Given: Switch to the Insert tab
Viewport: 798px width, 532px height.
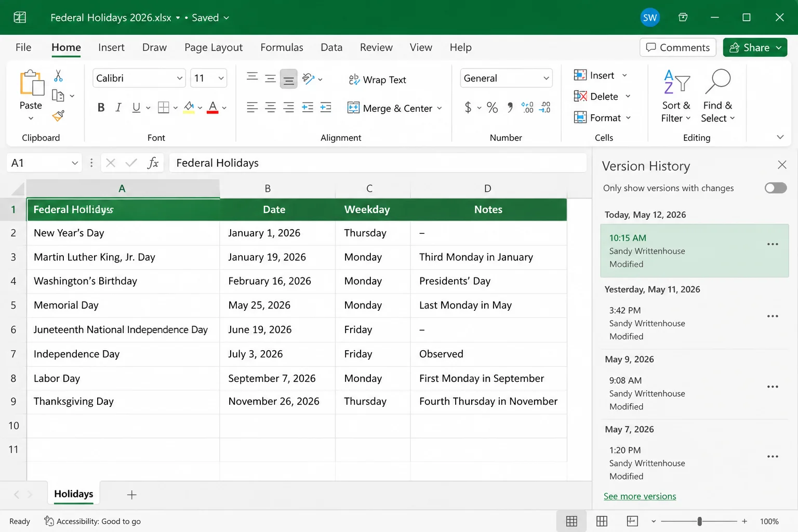Looking at the screenshot, I should (111, 47).
